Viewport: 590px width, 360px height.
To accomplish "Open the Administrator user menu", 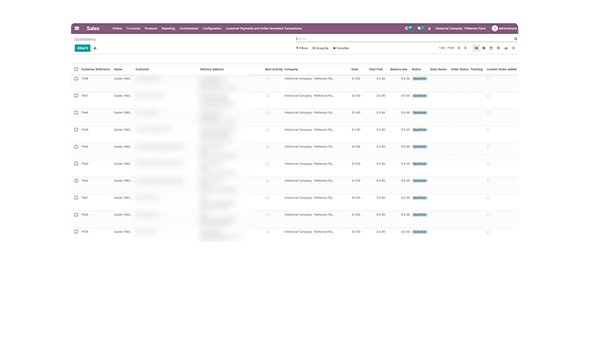I will coord(504,28).
